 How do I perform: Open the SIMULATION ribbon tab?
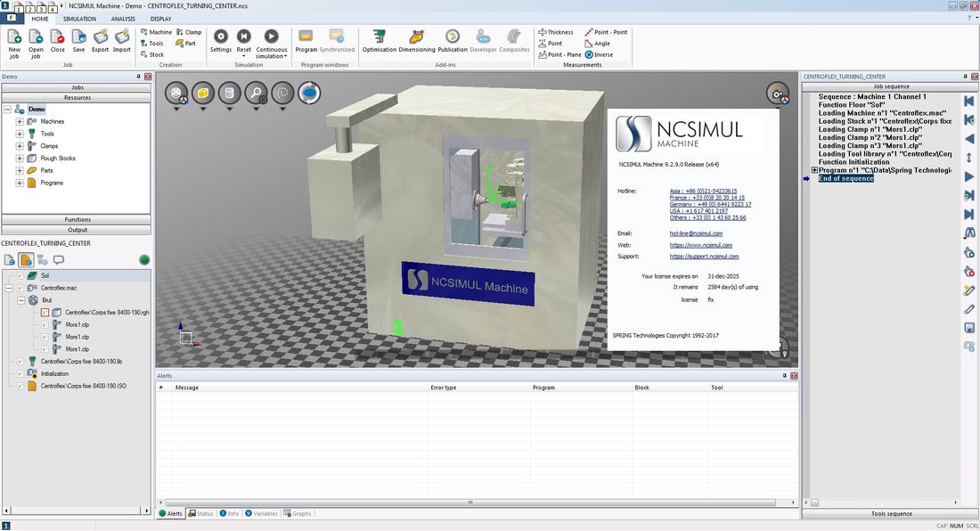(79, 19)
